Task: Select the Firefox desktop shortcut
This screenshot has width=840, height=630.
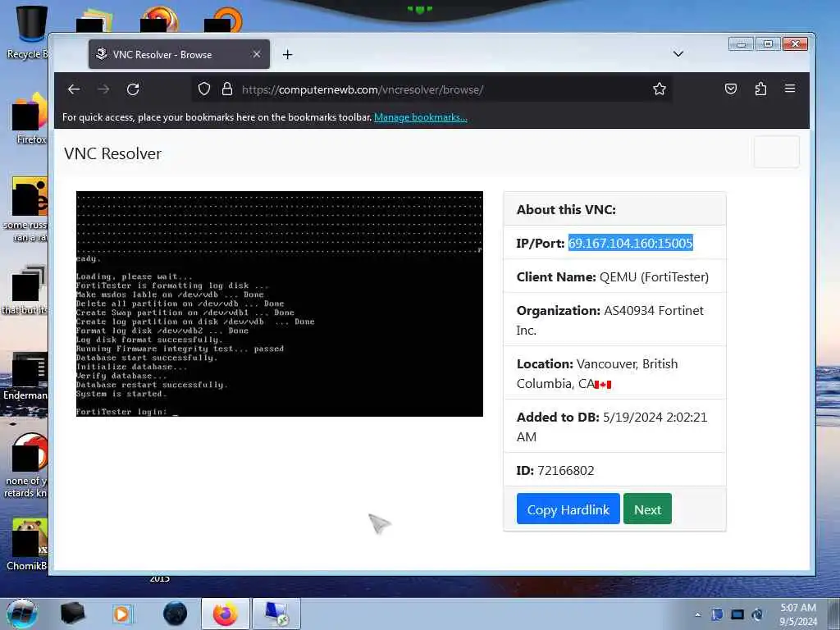Action: 30,119
